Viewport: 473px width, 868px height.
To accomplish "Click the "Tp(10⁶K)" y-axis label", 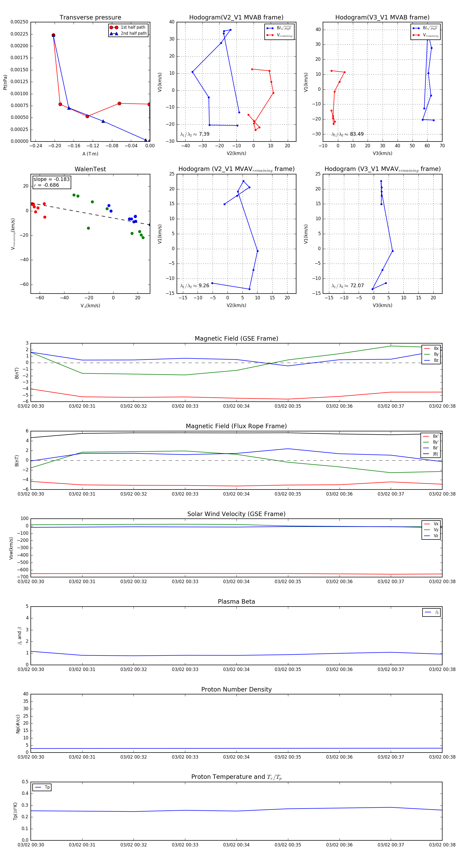I will [x=15, y=811].
